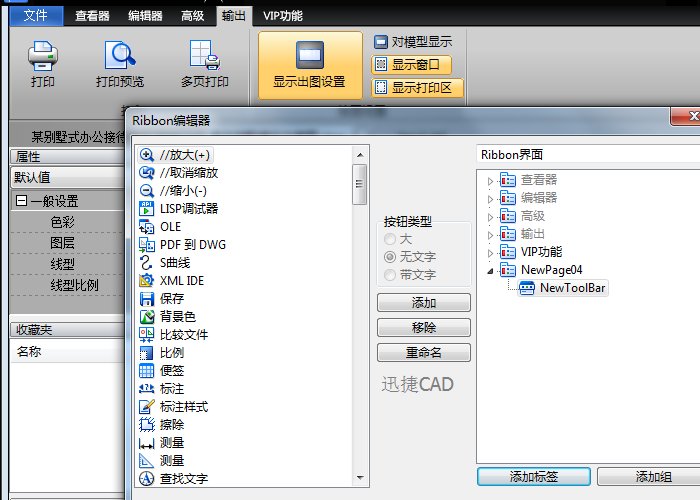Image resolution: width=700 pixels, height=500 pixels.
Task: Select 保存 save command
Action: coord(161,298)
